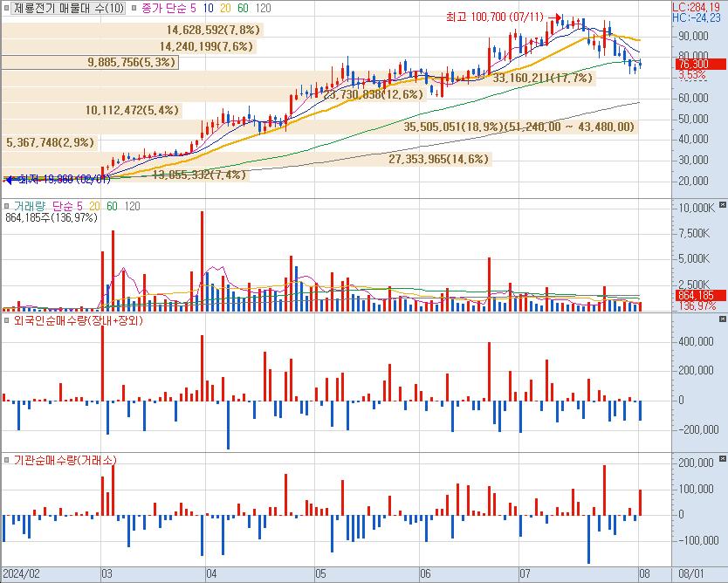Close the 외국인순매수량 panel
728x583 pixels.
pos(721,320)
